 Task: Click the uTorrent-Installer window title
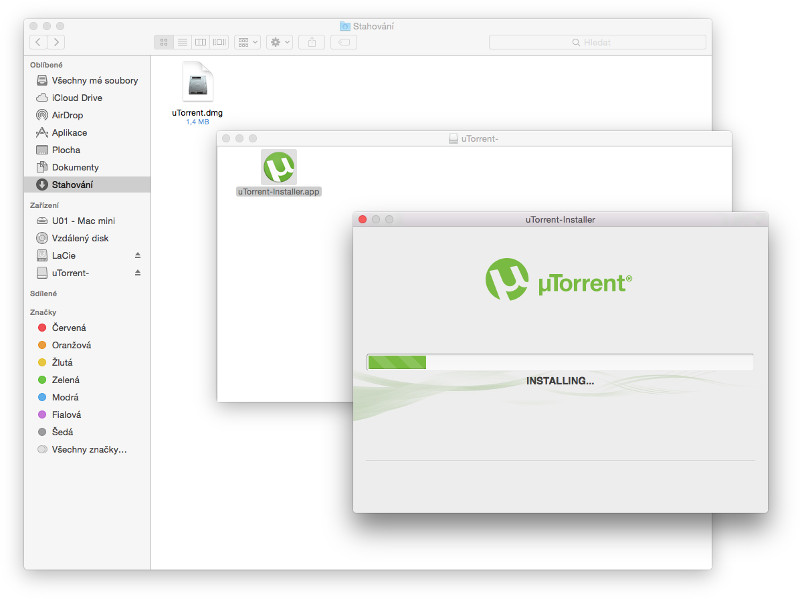pyautogui.click(x=560, y=220)
